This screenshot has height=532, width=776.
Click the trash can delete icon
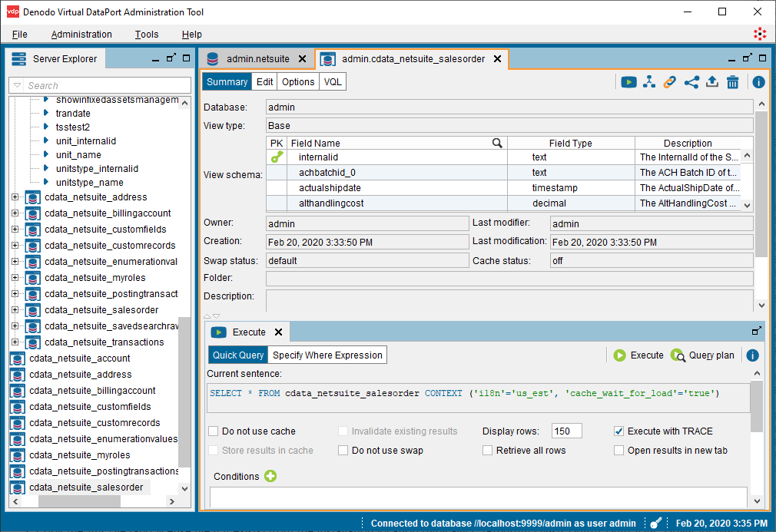733,82
